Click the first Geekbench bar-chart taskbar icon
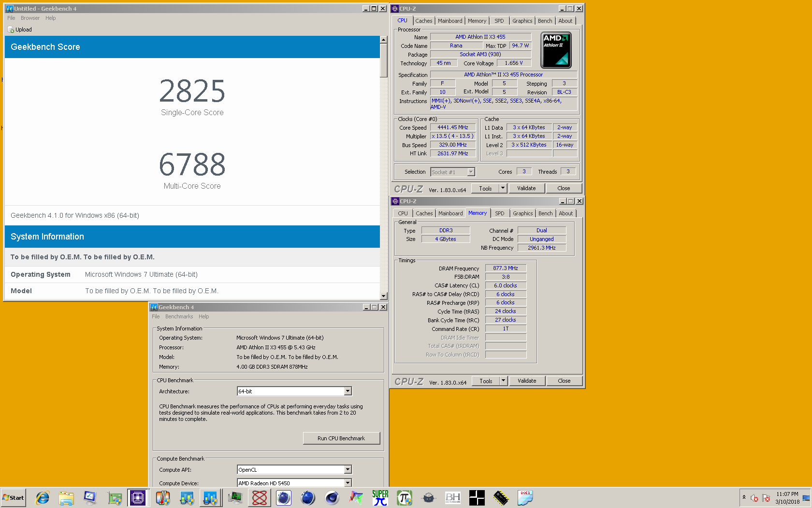Screen dimensions: 812x508 187,498
